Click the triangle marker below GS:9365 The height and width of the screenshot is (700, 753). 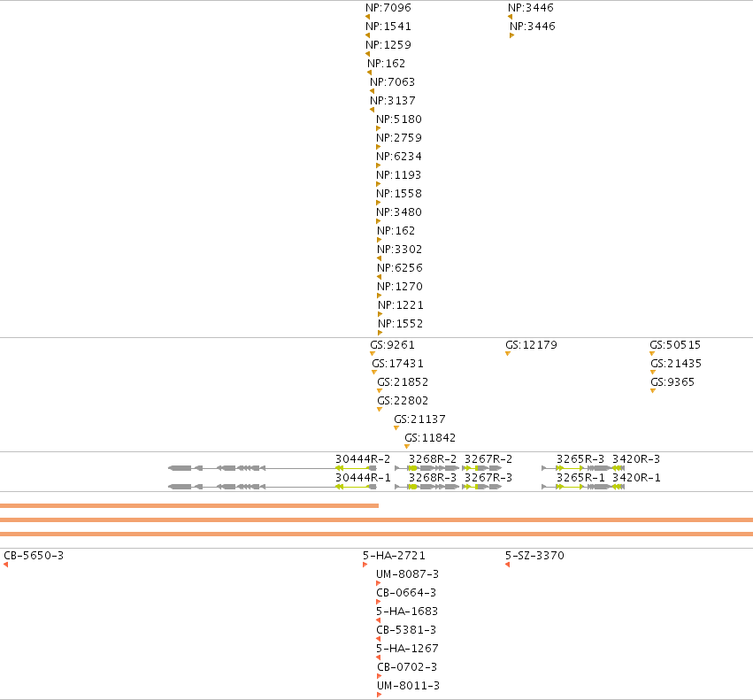click(x=653, y=390)
